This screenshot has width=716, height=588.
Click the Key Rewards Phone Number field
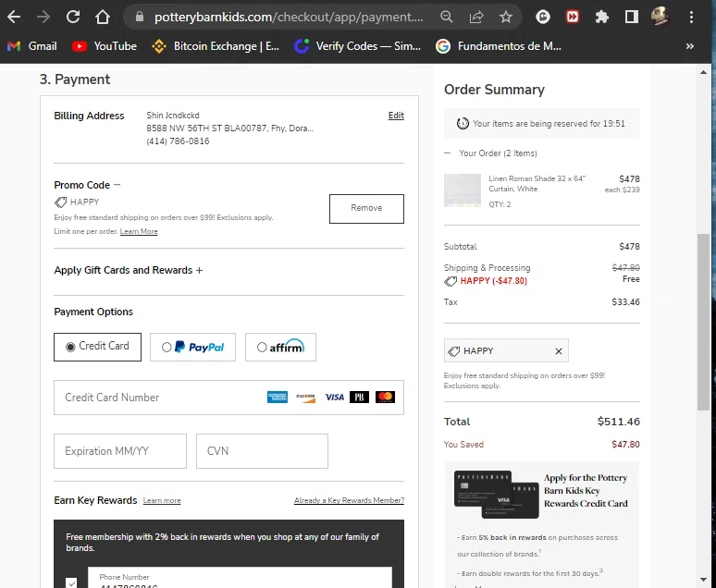[x=240, y=579]
